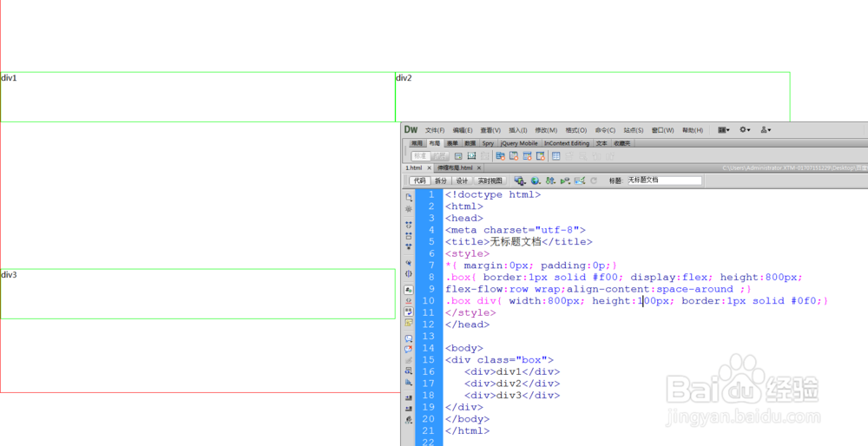Open the Multiscreen preview dropdown
The height and width of the screenshot is (446, 868).
(520, 180)
